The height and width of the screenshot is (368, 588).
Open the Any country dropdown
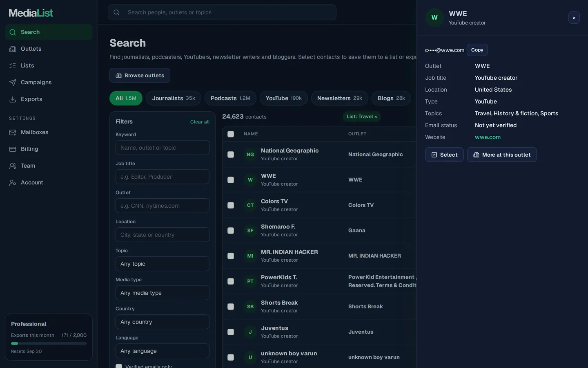[163, 322]
